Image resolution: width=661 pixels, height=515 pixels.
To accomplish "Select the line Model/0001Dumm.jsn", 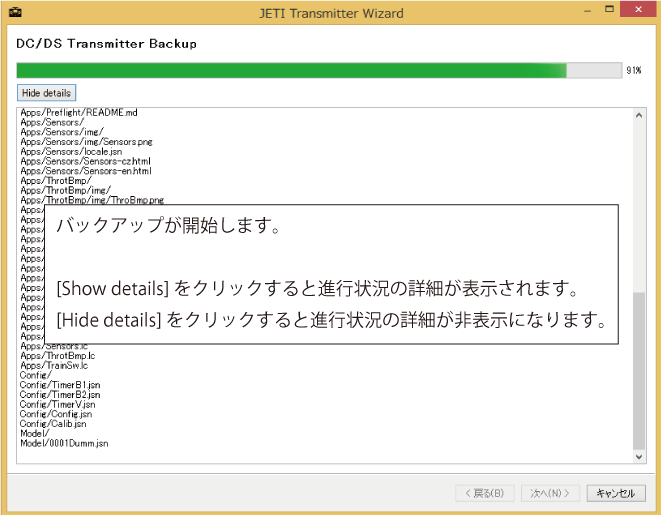I will pos(64,443).
